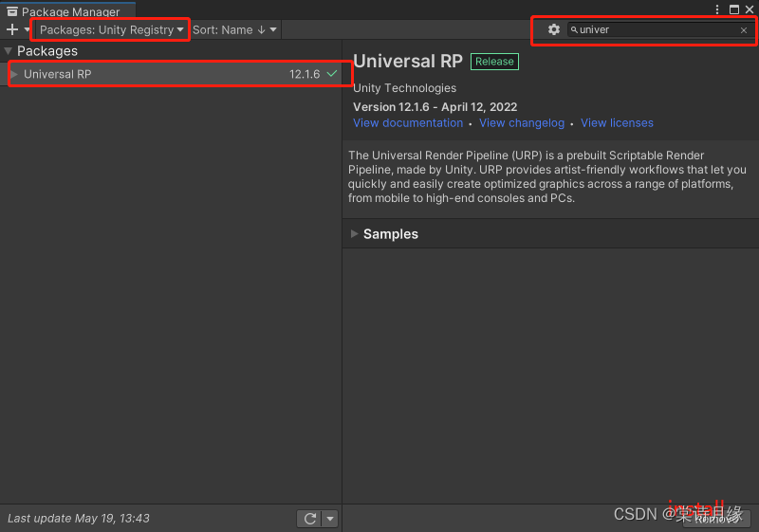This screenshot has height=532, width=759.
Task: Open the add package dropdown arrow
Action: tap(27, 29)
